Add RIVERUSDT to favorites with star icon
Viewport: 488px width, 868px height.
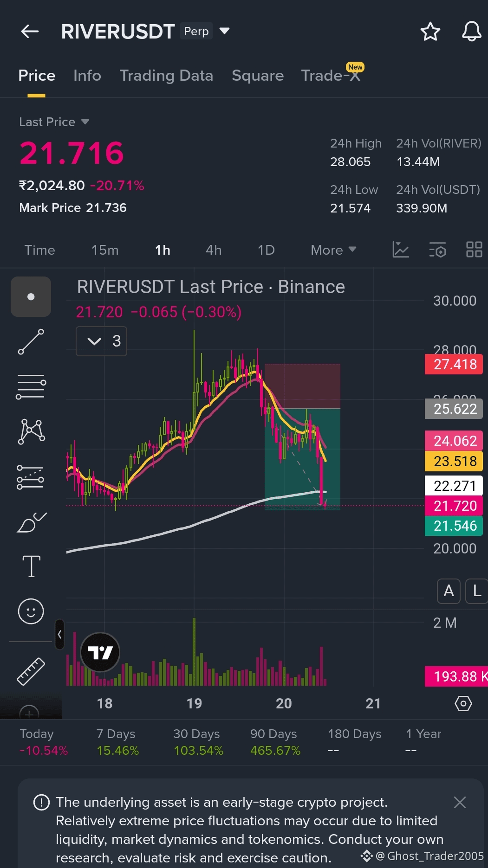430,32
